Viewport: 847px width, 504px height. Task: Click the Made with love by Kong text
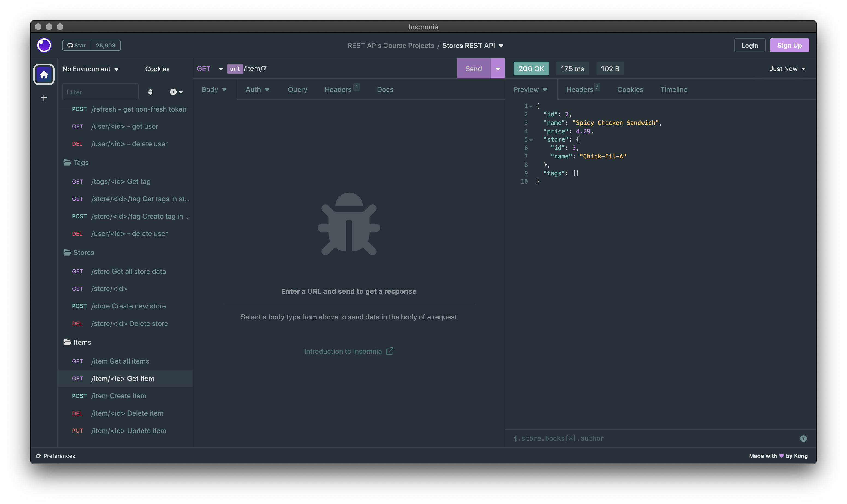778,456
